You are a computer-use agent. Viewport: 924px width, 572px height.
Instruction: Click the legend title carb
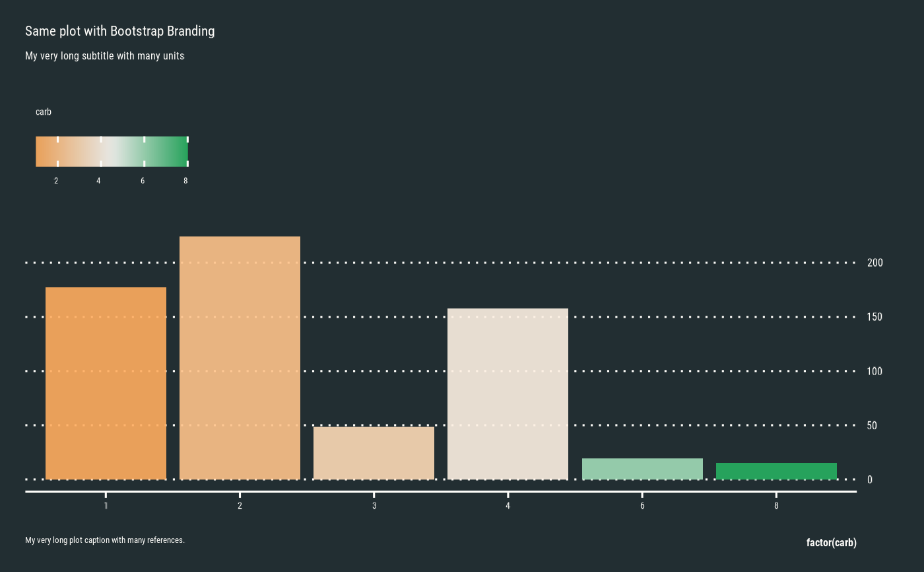pyautogui.click(x=44, y=112)
